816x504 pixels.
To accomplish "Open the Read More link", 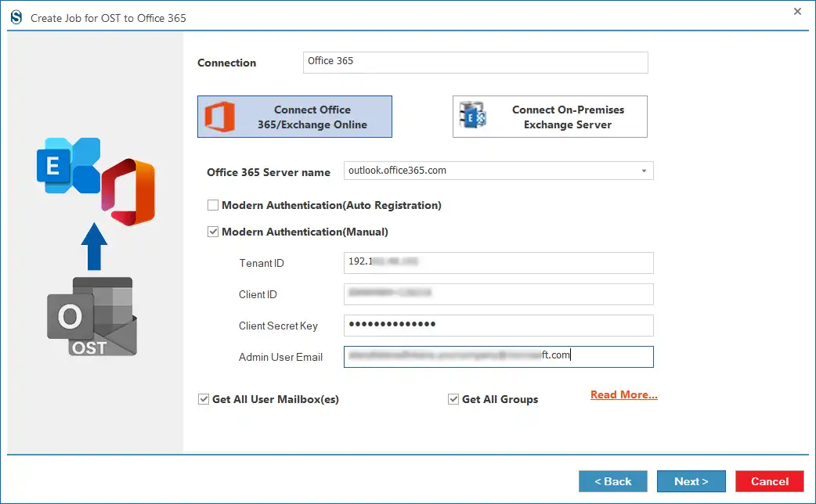I will pos(624,394).
